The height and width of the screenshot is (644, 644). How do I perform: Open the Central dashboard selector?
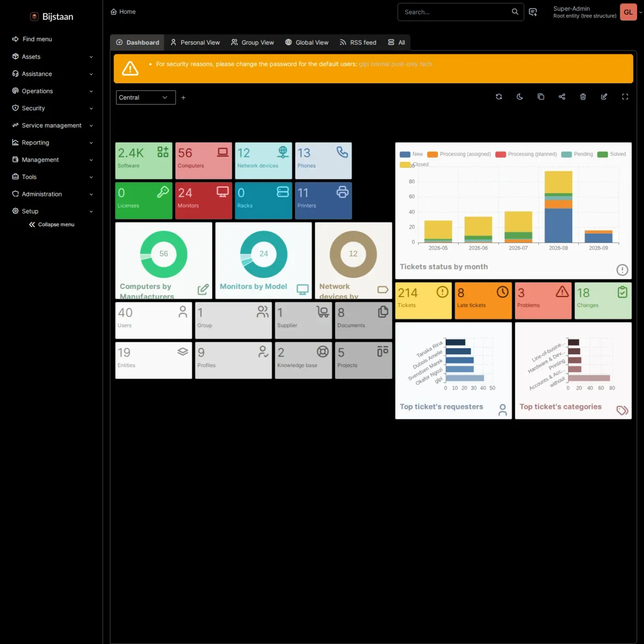pos(146,98)
